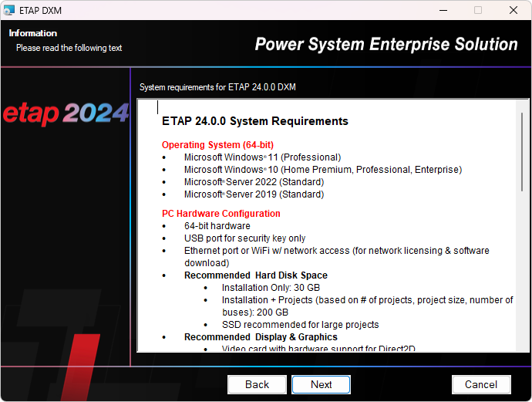Close the ETAP DXM window

(513, 11)
